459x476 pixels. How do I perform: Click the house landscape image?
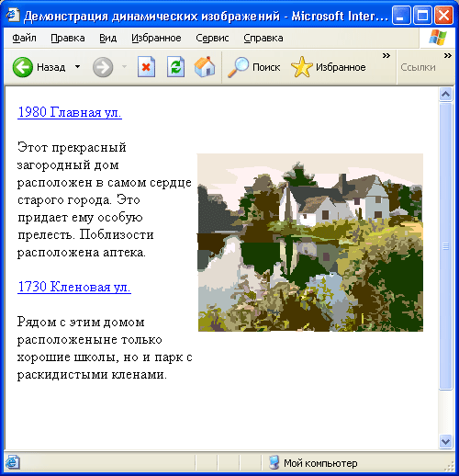310,243
